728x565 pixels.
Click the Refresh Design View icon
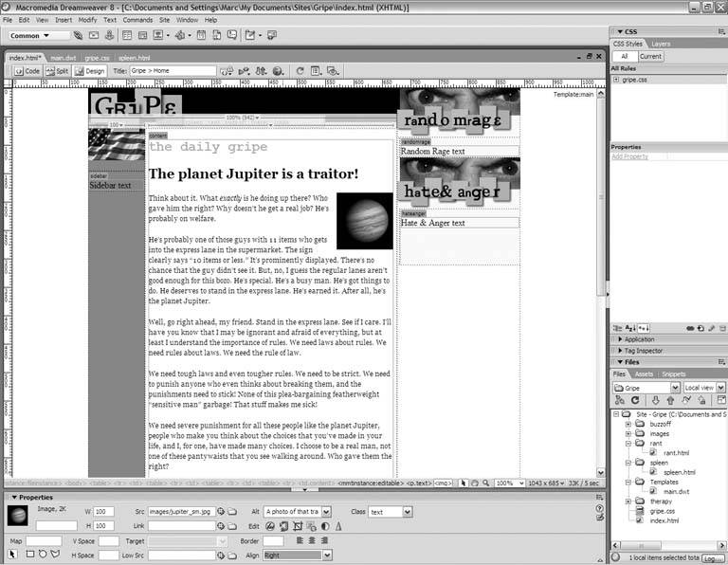coord(300,71)
